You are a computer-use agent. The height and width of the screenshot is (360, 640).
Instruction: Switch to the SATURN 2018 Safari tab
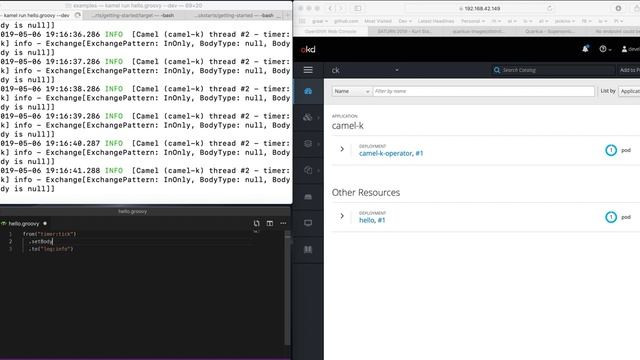[x=404, y=31]
